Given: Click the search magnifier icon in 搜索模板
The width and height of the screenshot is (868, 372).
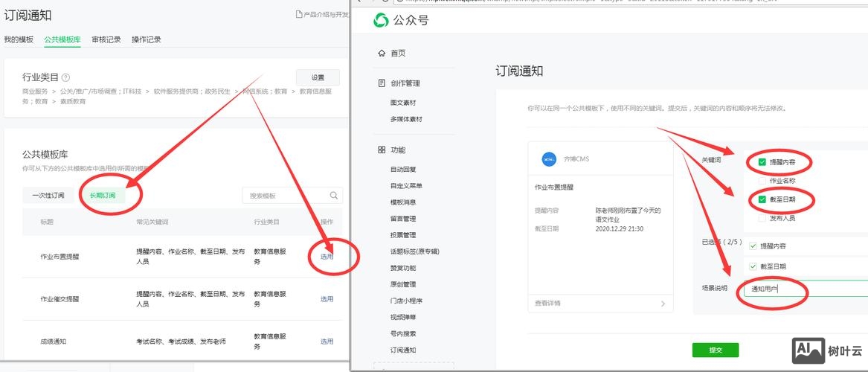Looking at the screenshot, I should pos(334,196).
